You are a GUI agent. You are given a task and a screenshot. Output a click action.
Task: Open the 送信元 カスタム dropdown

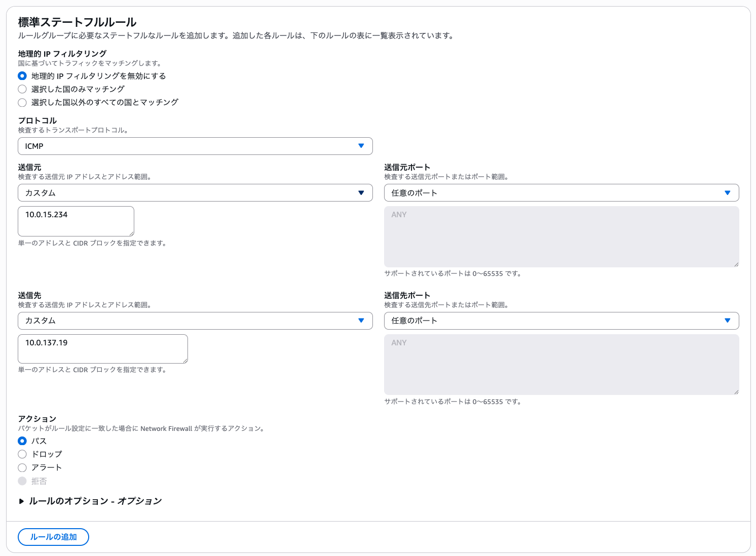[x=195, y=193]
